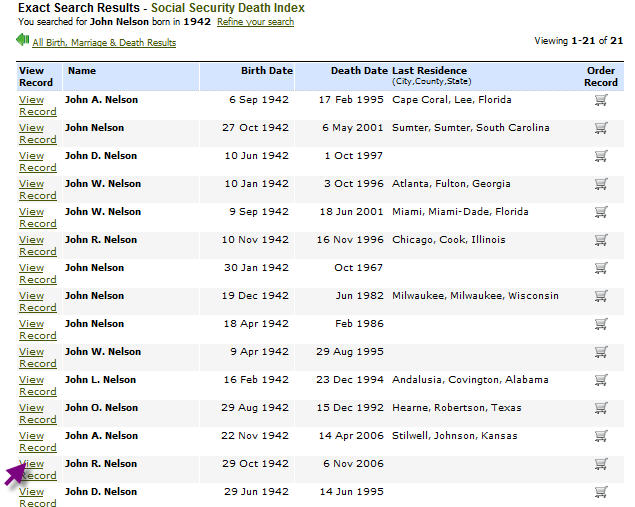Click the Birth Date column header
This screenshot has width=635, height=507.
coord(267,70)
